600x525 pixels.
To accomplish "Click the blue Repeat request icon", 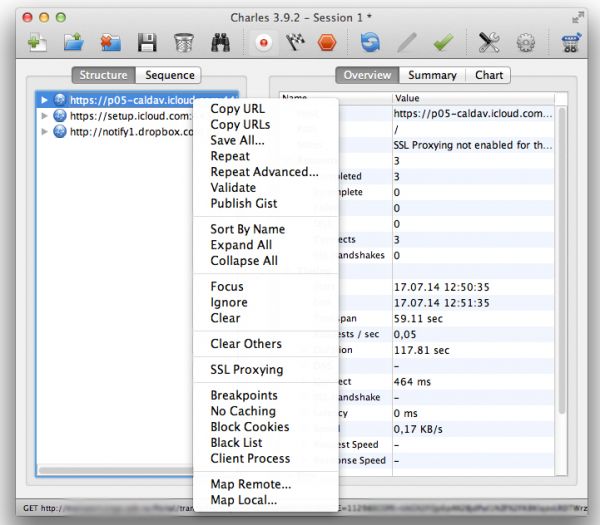I will [371, 44].
